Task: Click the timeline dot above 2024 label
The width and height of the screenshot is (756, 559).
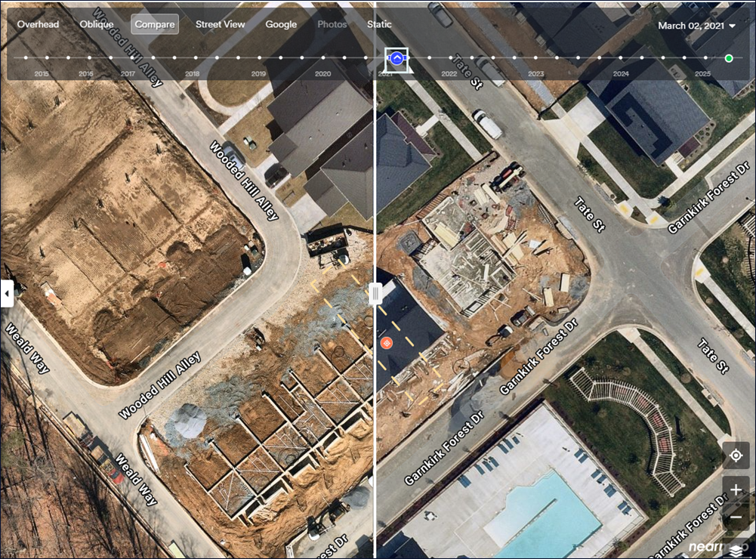Action: [x=621, y=58]
